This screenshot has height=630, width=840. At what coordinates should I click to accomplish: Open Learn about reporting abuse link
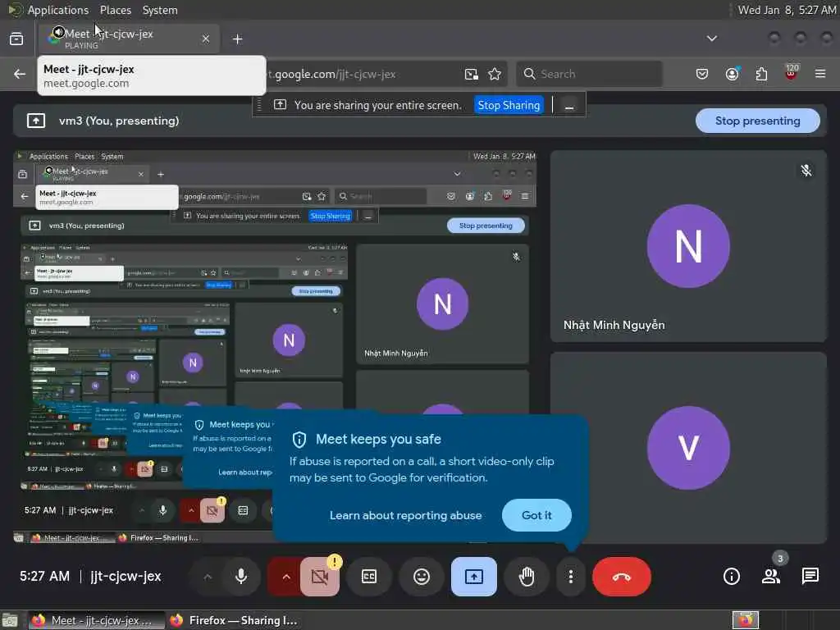(405, 515)
